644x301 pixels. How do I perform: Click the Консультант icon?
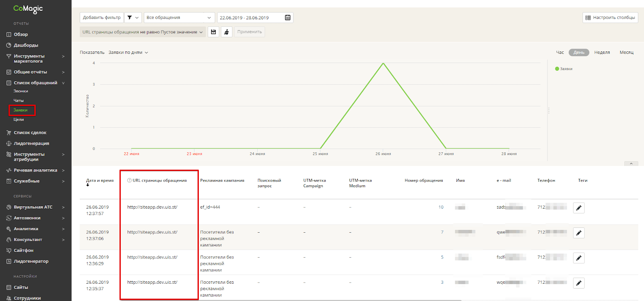(8, 240)
